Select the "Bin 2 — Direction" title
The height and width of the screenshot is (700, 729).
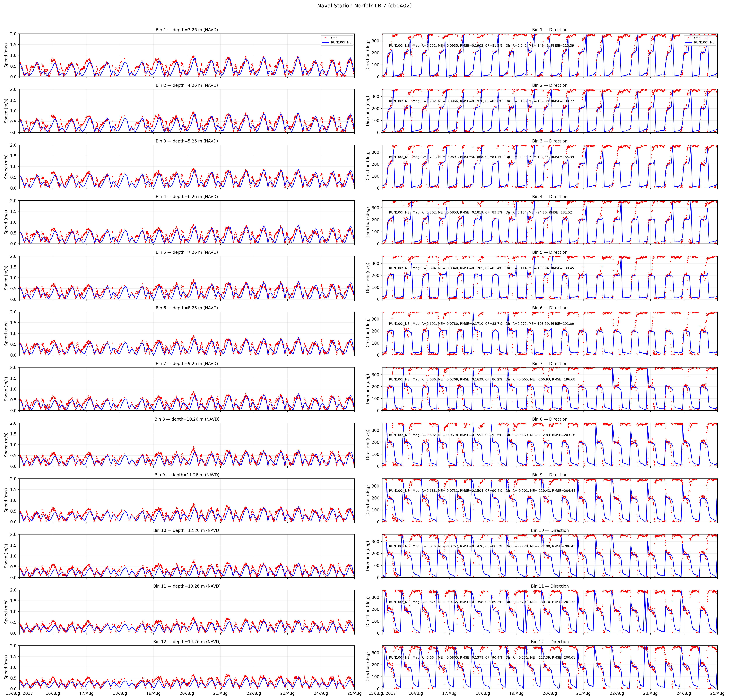click(550, 86)
